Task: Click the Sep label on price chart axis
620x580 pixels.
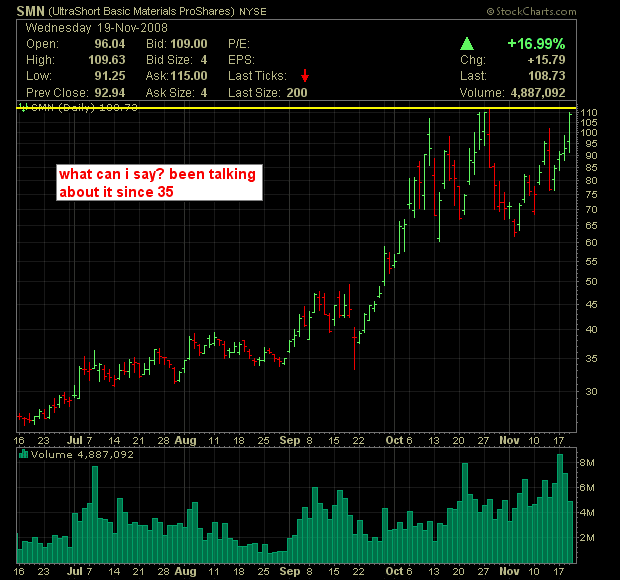Action: click(x=290, y=440)
